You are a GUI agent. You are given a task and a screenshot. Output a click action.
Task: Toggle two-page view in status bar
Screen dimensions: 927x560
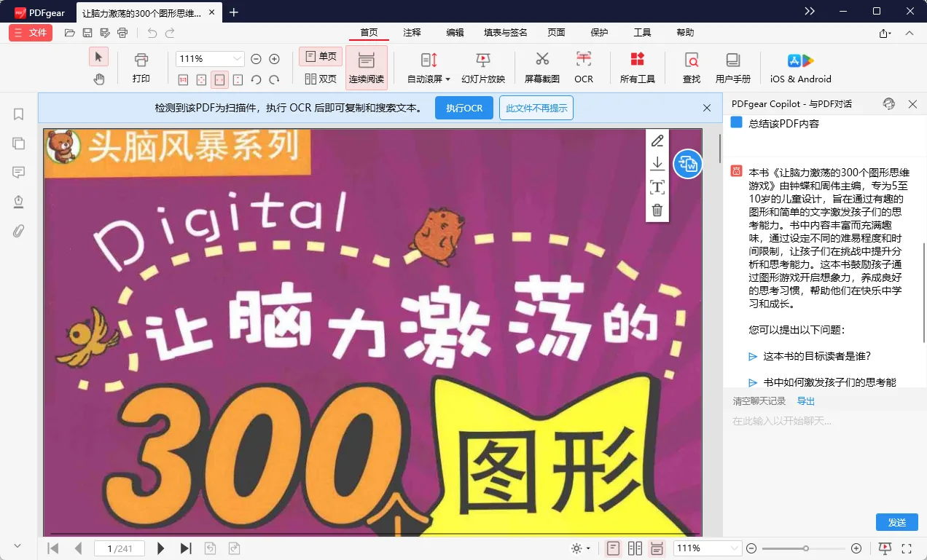tap(635, 548)
